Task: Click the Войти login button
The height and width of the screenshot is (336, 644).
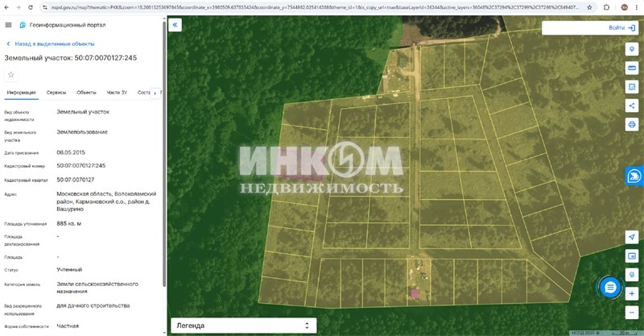Action: [x=621, y=27]
